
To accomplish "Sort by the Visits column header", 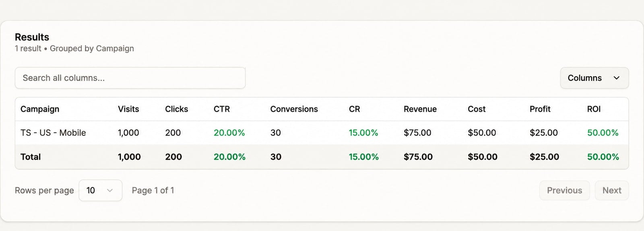I will (128, 109).
